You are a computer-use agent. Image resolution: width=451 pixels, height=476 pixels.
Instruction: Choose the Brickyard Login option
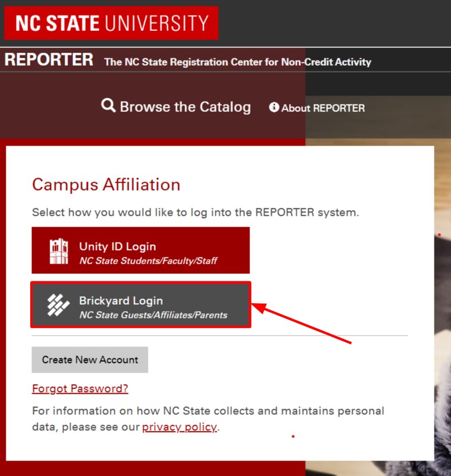[x=140, y=305]
